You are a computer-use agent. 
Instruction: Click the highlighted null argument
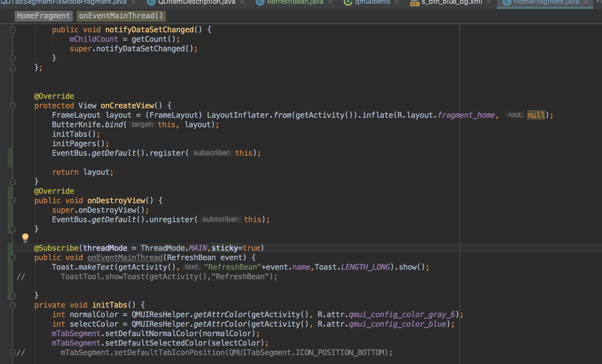[536, 115]
